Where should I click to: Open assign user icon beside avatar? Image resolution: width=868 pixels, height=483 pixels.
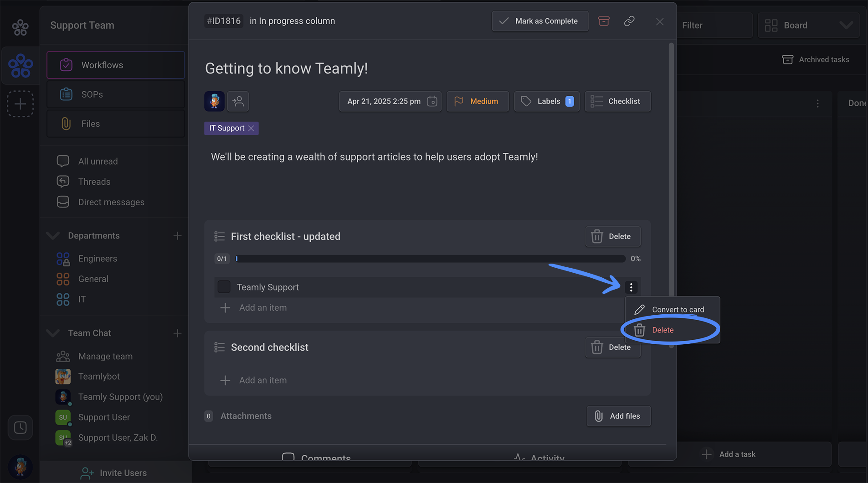(238, 101)
